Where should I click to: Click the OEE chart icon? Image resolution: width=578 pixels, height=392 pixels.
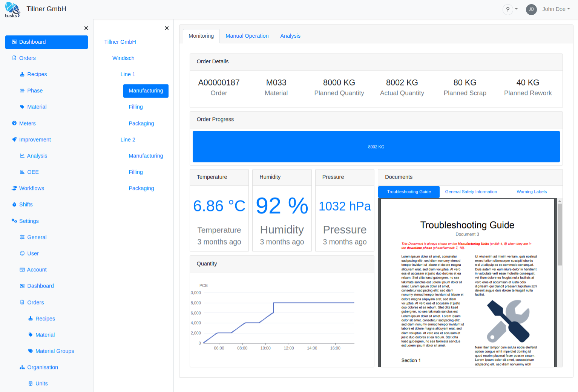click(22, 172)
